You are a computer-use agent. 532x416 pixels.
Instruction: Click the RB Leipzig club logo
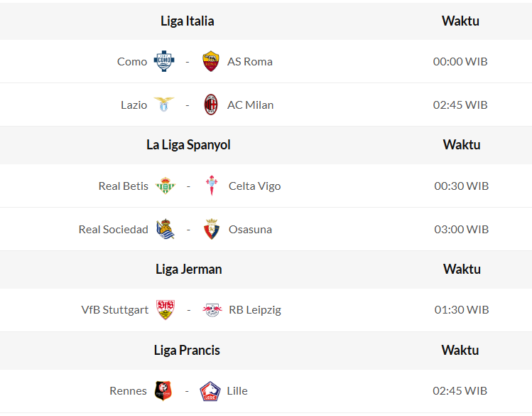click(212, 309)
